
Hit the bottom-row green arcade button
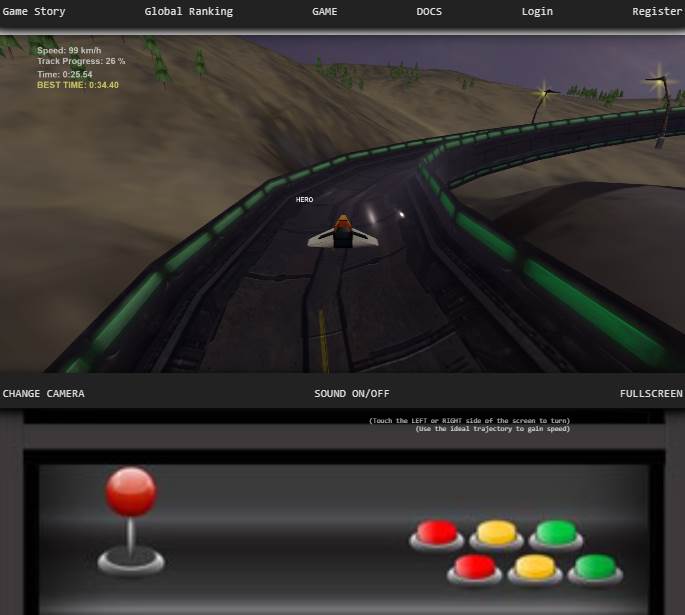pyautogui.click(x=595, y=569)
